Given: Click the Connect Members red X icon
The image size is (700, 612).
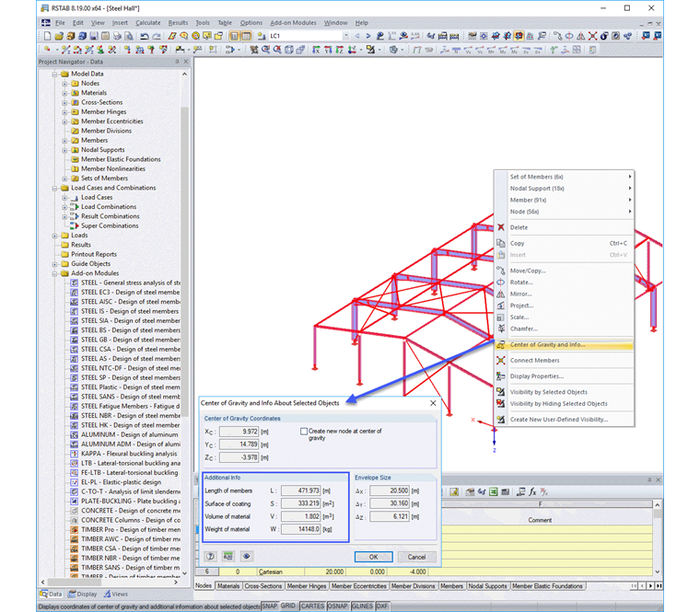Looking at the screenshot, I should point(592,36).
